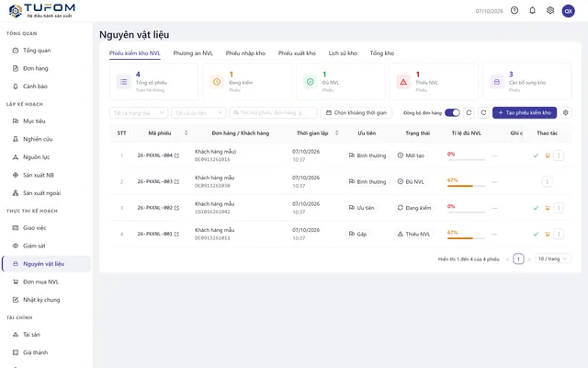Open external link icon beside 26-PKKNL-001
The height and width of the screenshot is (368, 588).
(x=176, y=234)
